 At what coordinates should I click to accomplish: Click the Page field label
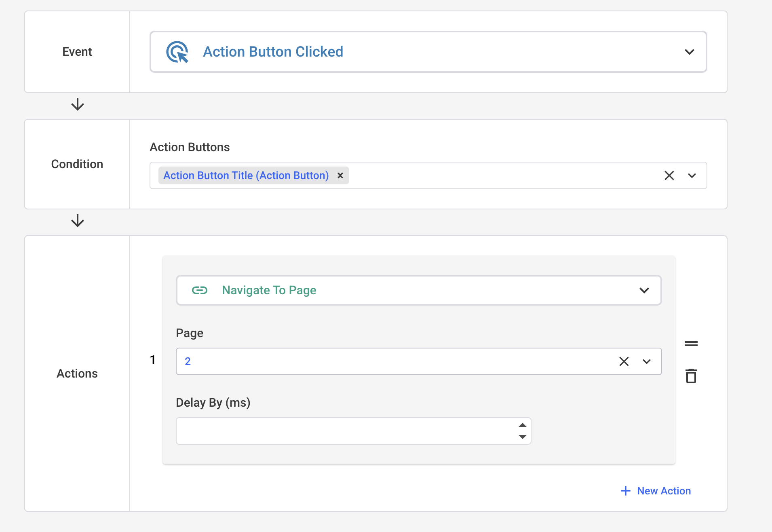(190, 333)
